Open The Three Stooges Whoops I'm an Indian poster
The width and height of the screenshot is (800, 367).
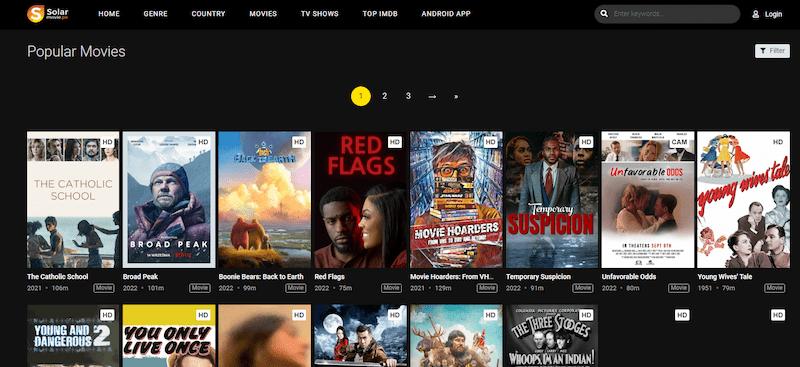(x=552, y=336)
